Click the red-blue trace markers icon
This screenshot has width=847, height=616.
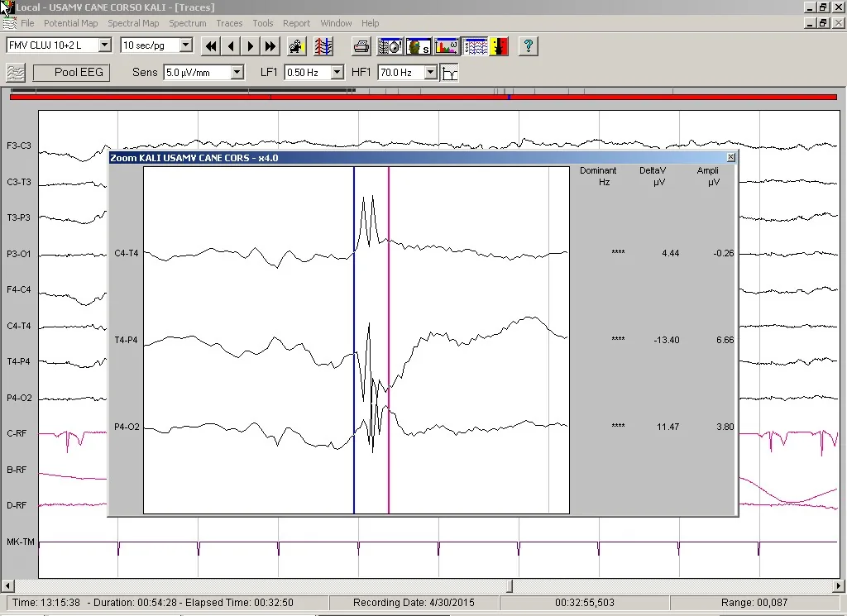tap(323, 46)
